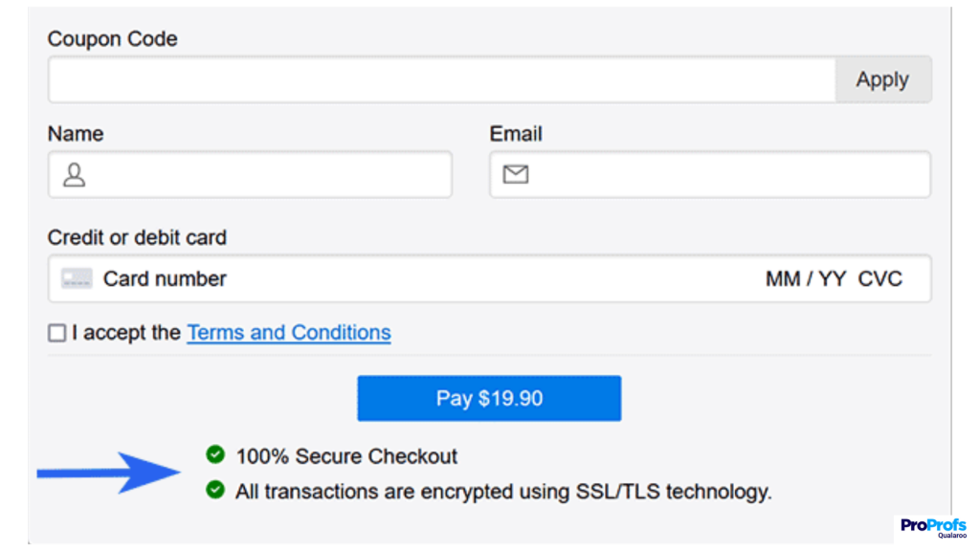This screenshot has height=551, width=980.
Task: Click the person icon in the Name field
Action: coord(74,173)
